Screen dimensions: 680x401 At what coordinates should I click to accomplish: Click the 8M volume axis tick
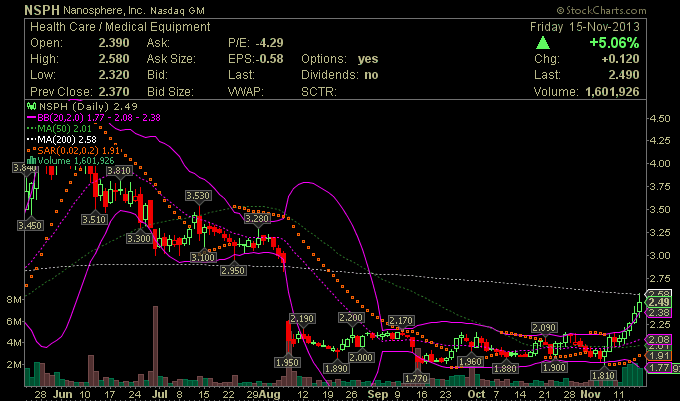click(x=13, y=300)
